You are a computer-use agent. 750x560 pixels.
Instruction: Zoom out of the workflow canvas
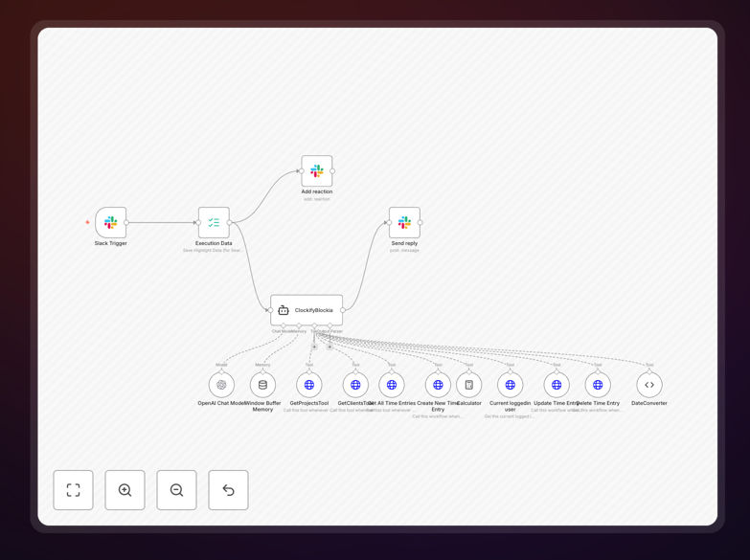[x=176, y=490]
